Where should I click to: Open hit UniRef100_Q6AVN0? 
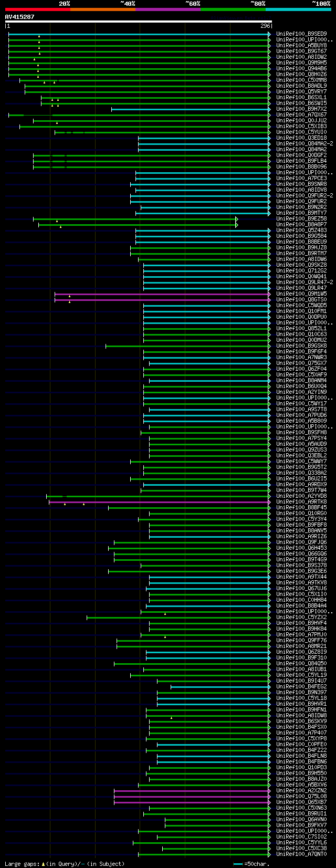point(301,820)
